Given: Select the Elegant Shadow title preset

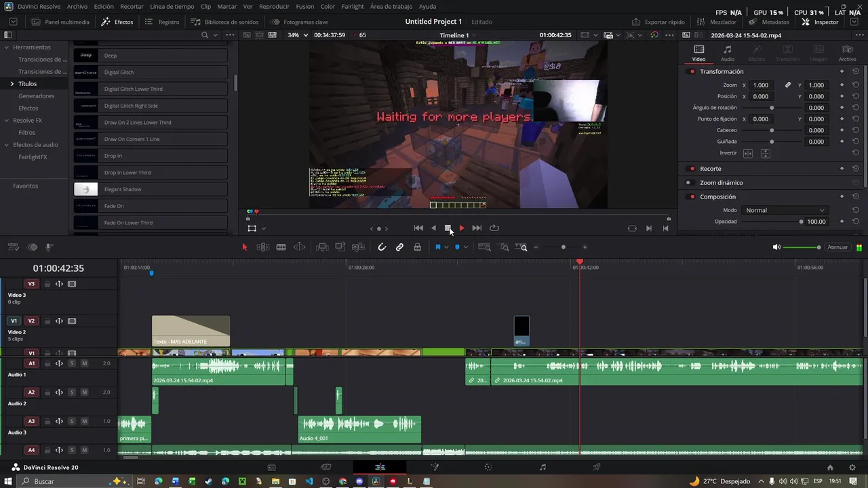Looking at the screenshot, I should [151, 189].
